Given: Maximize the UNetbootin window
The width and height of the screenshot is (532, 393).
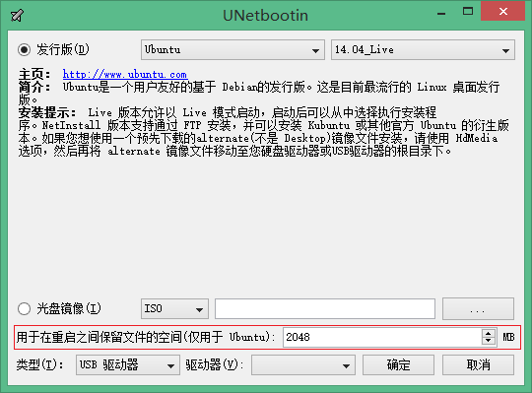Looking at the screenshot, I should click(468, 12).
